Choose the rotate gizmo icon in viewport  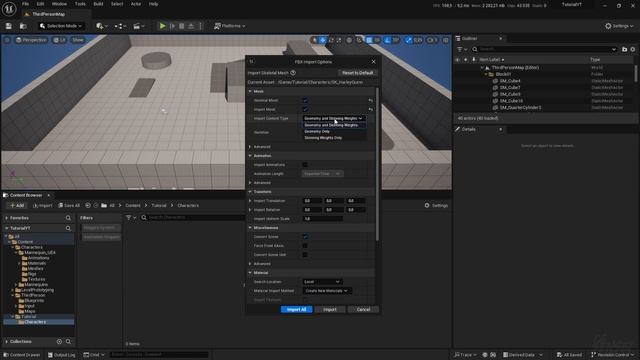[x=331, y=40]
